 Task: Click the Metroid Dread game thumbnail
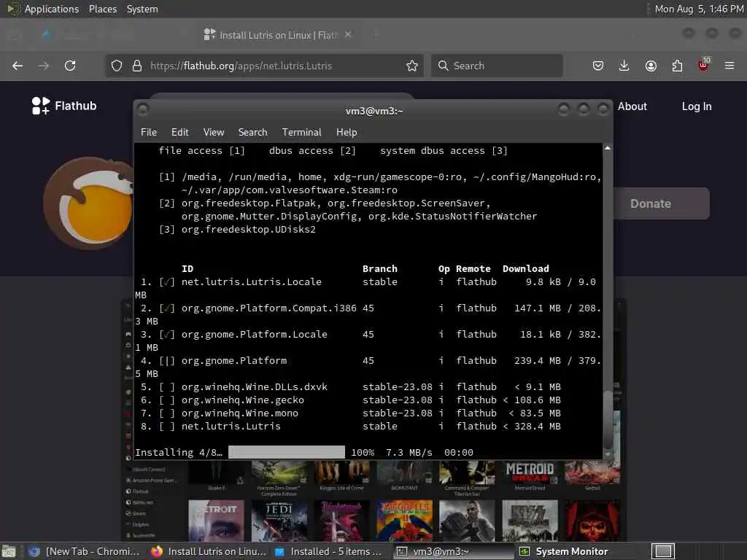(530, 472)
